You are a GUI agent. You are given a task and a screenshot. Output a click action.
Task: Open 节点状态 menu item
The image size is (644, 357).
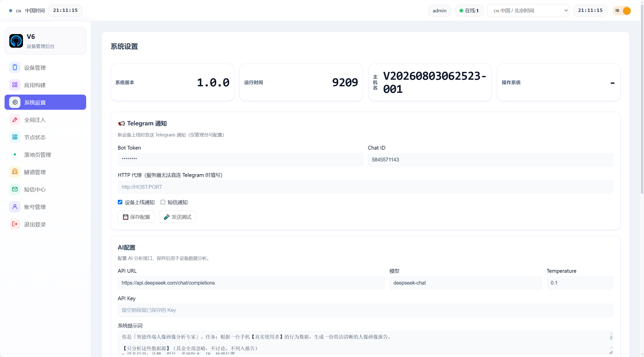pos(45,137)
